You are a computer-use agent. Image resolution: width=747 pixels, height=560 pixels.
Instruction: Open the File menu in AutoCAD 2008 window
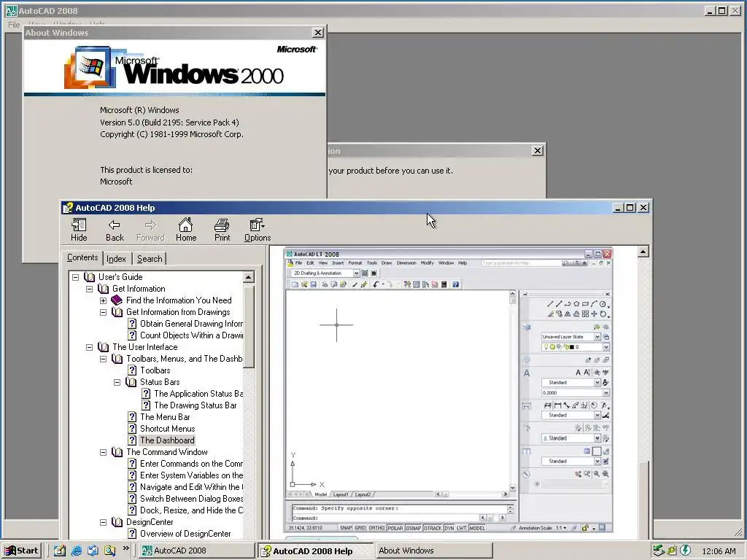[15, 24]
